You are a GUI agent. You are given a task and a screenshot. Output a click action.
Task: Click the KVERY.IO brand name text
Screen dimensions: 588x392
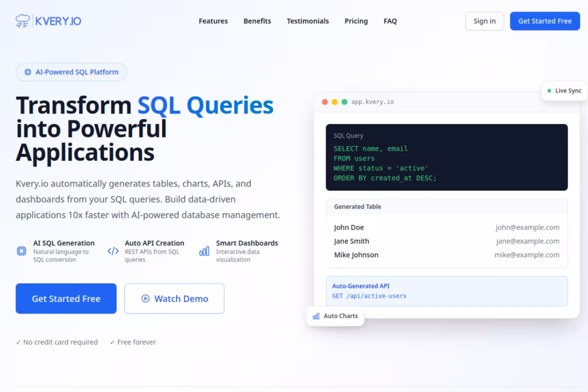point(58,21)
